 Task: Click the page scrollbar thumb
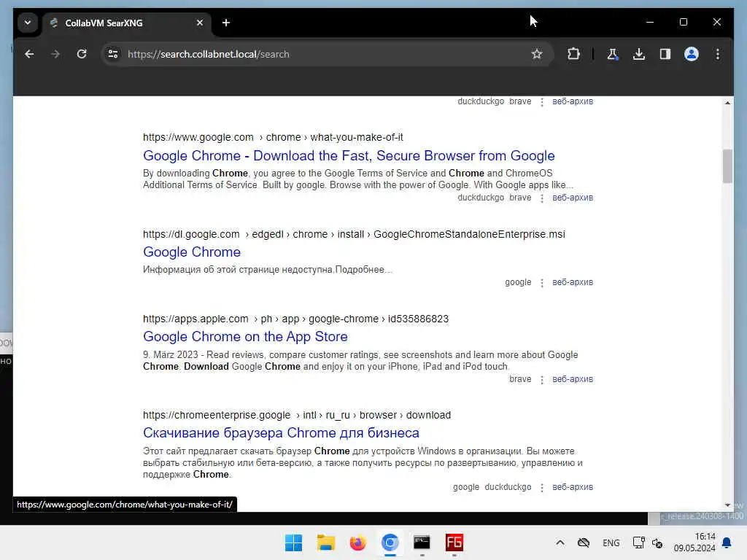pyautogui.click(x=727, y=166)
